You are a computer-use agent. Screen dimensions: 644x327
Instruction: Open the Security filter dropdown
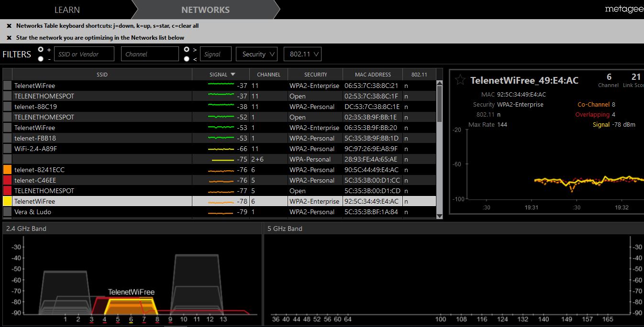click(x=256, y=54)
